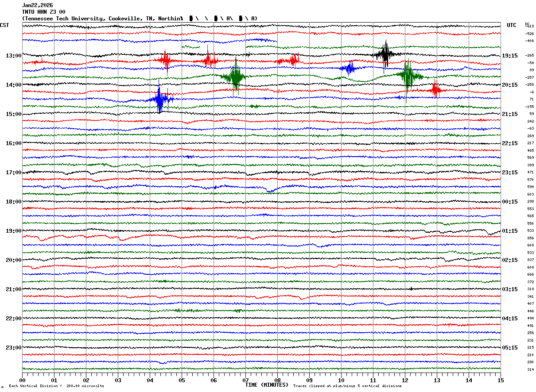Click the DC offset value -526
This screenshot has height=392, width=536.
(529, 34)
